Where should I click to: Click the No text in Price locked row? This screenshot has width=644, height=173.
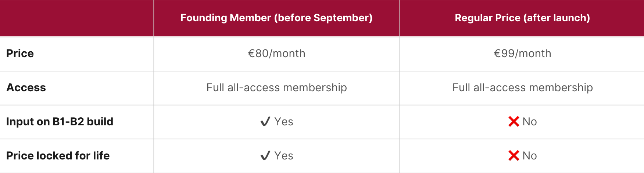(530, 156)
